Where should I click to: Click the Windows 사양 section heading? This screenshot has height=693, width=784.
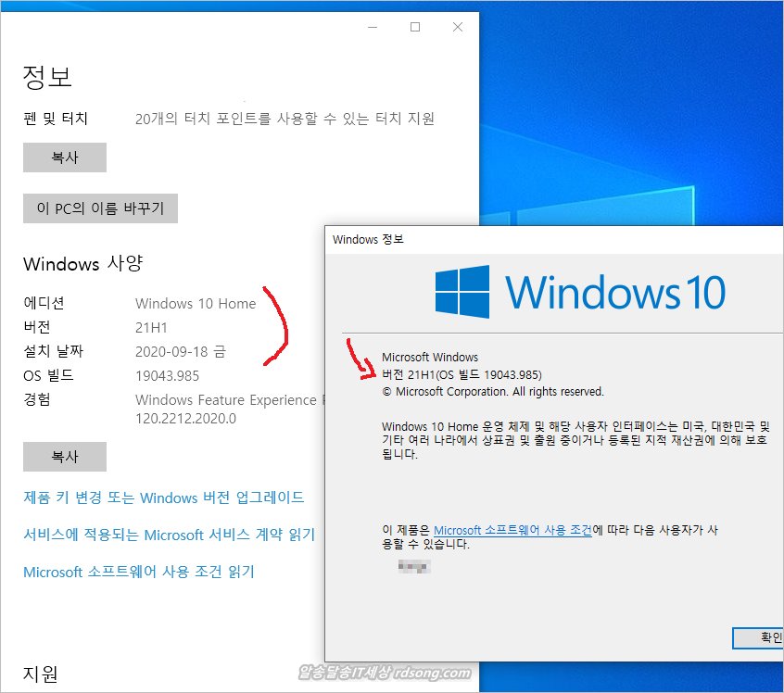click(83, 263)
